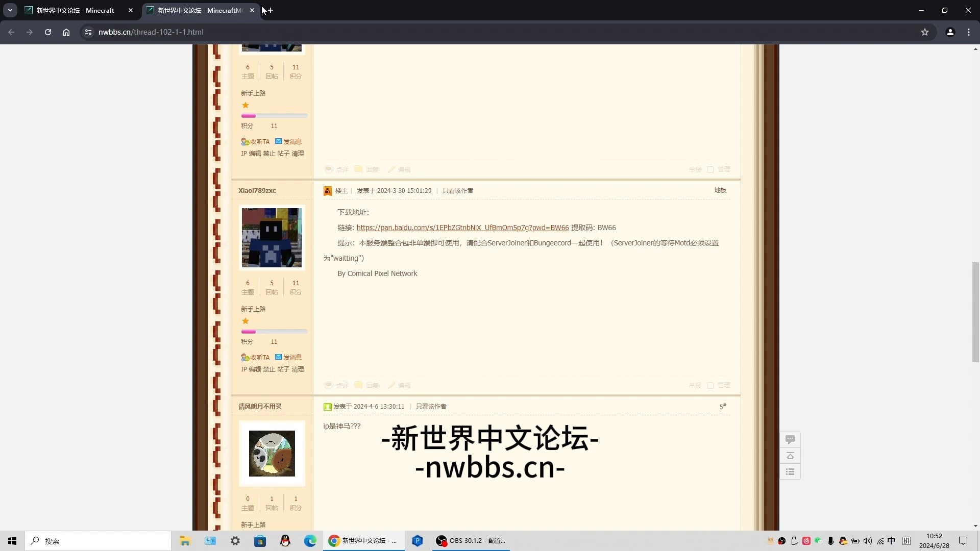Click IP link in 地板 post author panel
The image size is (980, 551).
243,369
